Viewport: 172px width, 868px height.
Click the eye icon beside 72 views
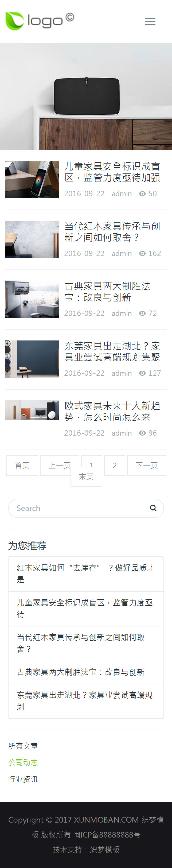point(142,313)
